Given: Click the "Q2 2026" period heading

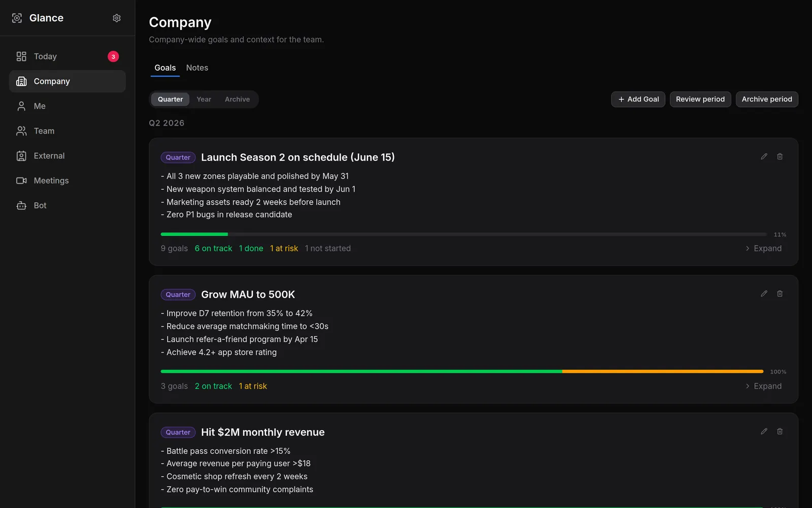Looking at the screenshot, I should click(x=166, y=123).
